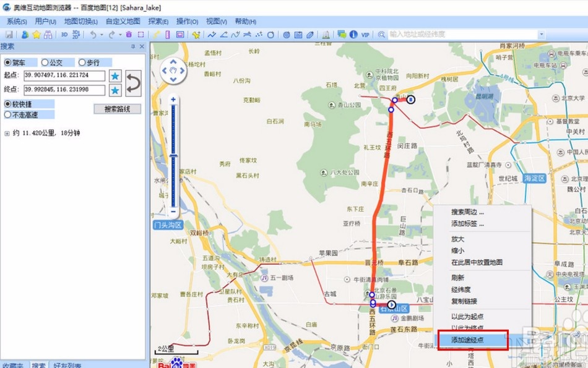This screenshot has height=368, width=588.
Task: Toggle the 3D/2D switch icon
Action: [76, 35]
